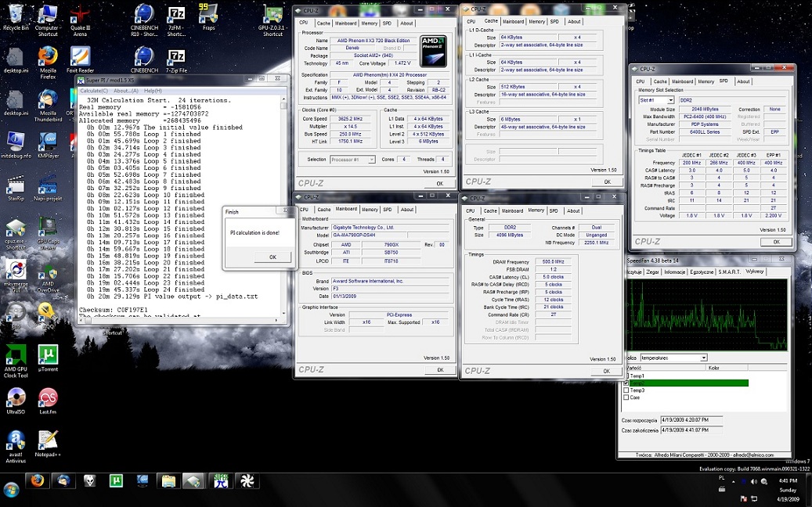
Task: Switch to the S.M.A.R.T. tab in SpeedFan
Action: pos(729,272)
